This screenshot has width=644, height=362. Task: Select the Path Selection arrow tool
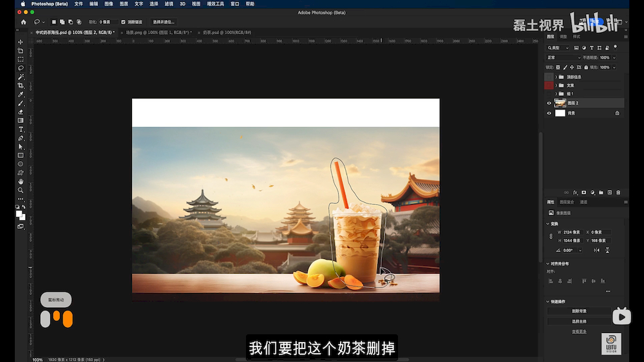click(x=21, y=147)
